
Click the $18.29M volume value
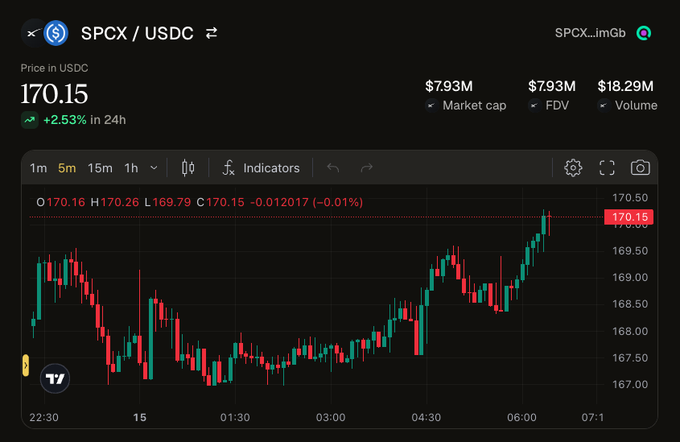coord(625,86)
